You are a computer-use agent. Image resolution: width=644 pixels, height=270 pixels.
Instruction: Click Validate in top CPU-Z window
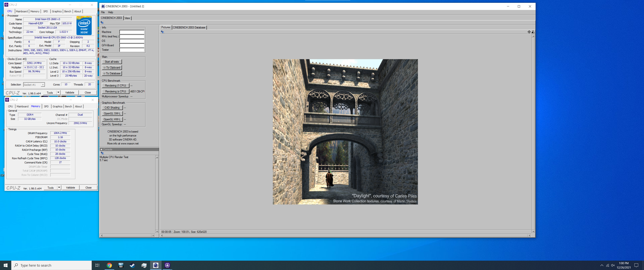click(x=70, y=92)
